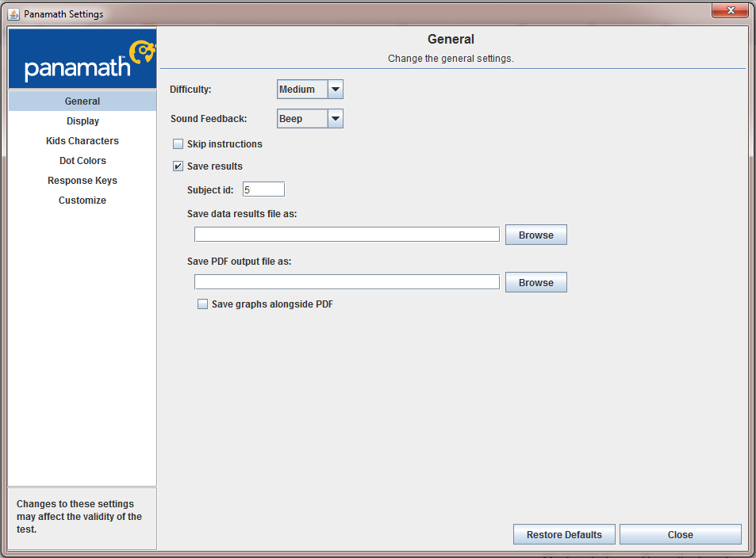Click the Java icon in title bar

tap(13, 14)
